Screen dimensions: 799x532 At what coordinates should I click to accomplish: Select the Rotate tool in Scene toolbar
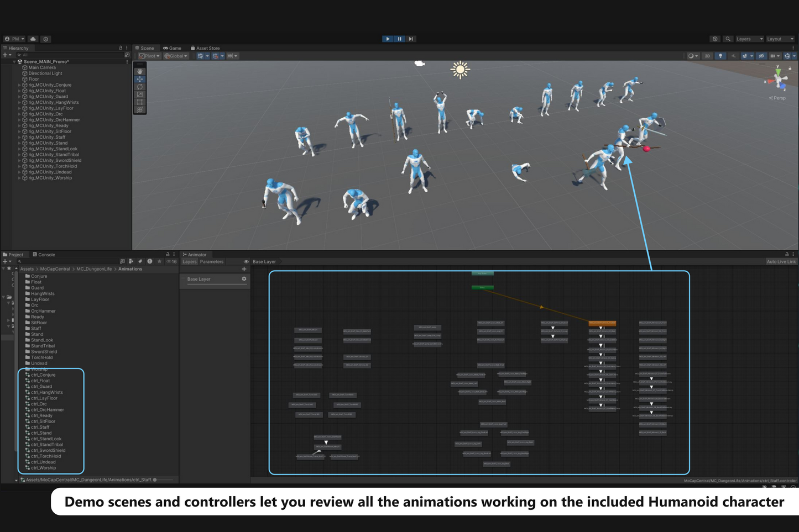[x=140, y=87]
